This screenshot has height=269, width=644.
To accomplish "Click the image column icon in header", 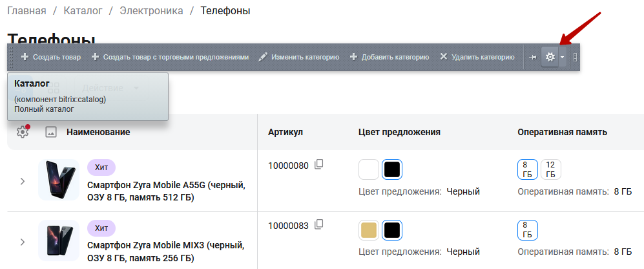I will click(x=51, y=132).
